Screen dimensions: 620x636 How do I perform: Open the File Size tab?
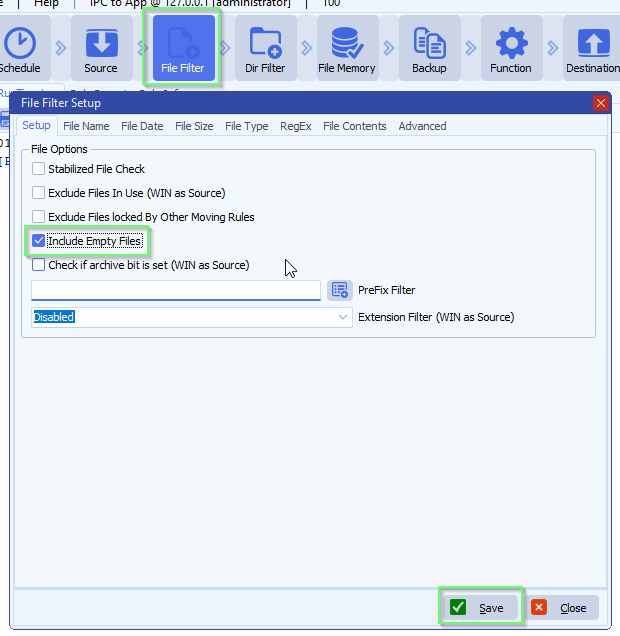tap(194, 126)
